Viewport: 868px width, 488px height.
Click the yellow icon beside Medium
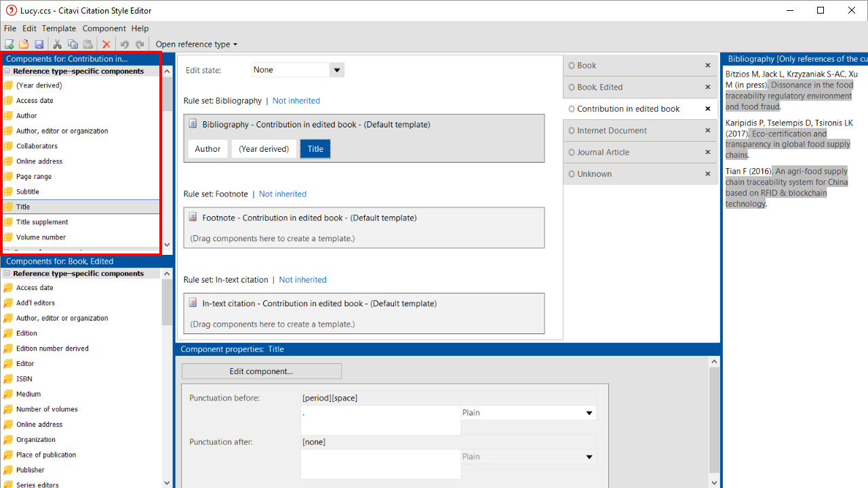[8, 394]
